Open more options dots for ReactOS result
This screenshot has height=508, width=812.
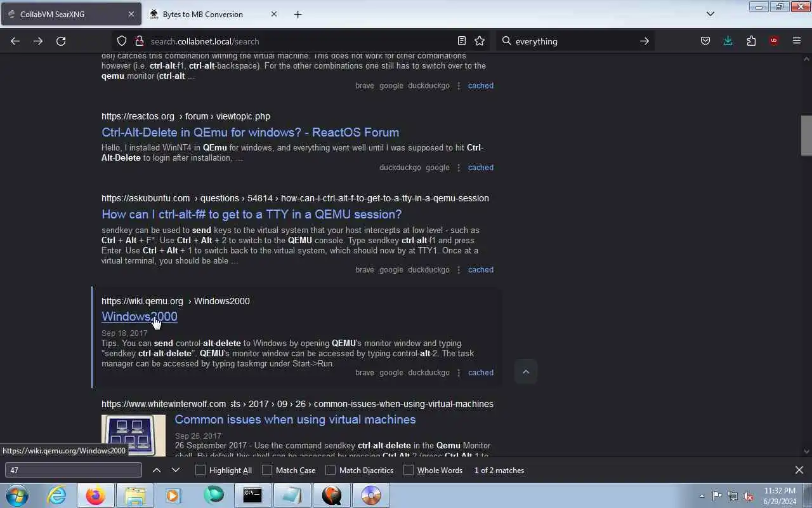click(x=459, y=168)
